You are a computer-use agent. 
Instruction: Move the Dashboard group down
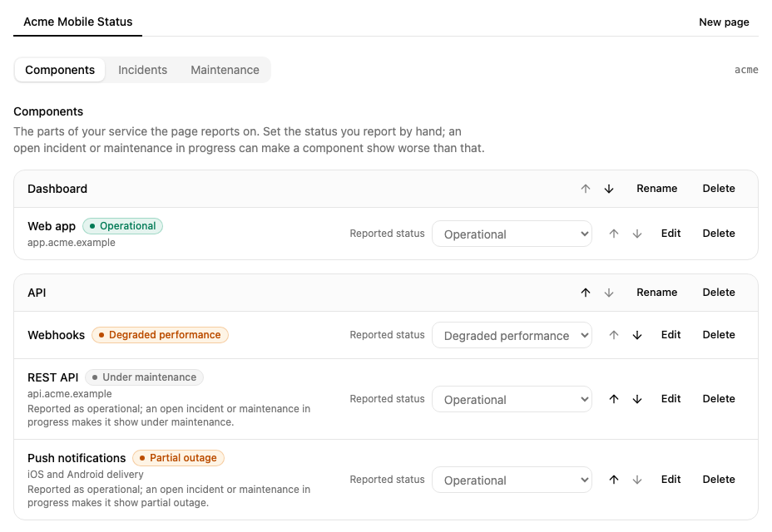coord(609,189)
